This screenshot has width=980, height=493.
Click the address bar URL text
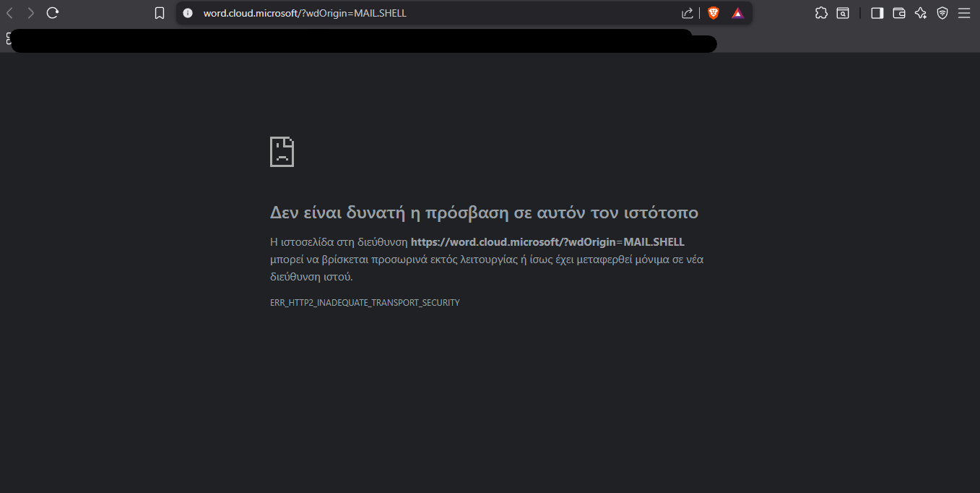305,13
